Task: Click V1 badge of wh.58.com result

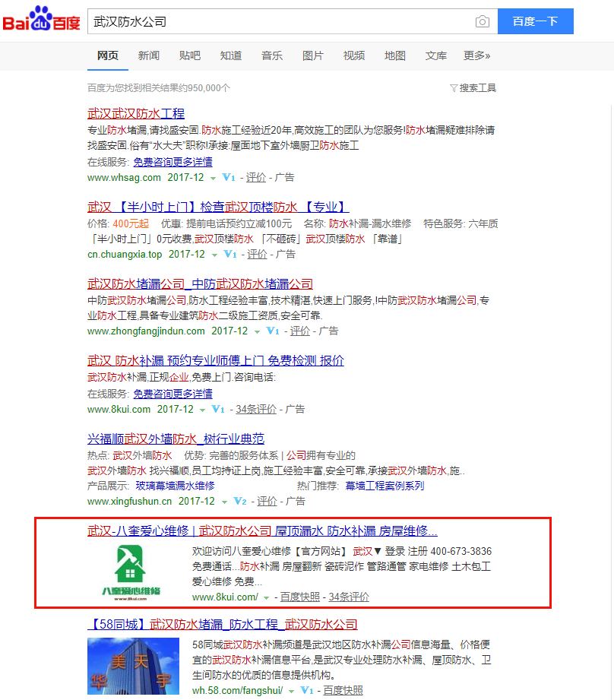Action: (x=306, y=691)
